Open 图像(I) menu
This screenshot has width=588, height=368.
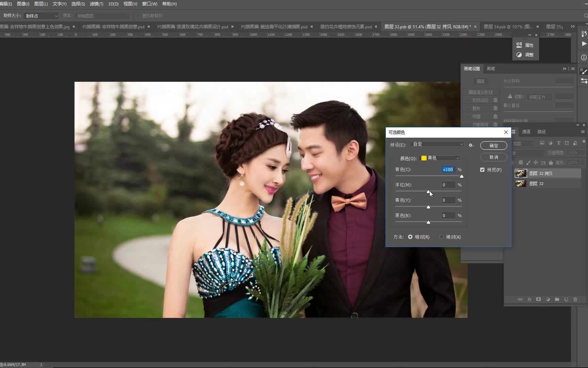[x=23, y=4]
